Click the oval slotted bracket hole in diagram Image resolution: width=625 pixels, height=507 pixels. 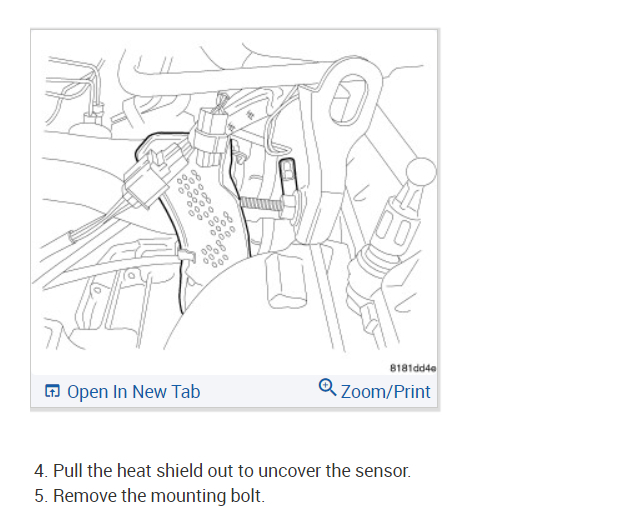(x=349, y=100)
